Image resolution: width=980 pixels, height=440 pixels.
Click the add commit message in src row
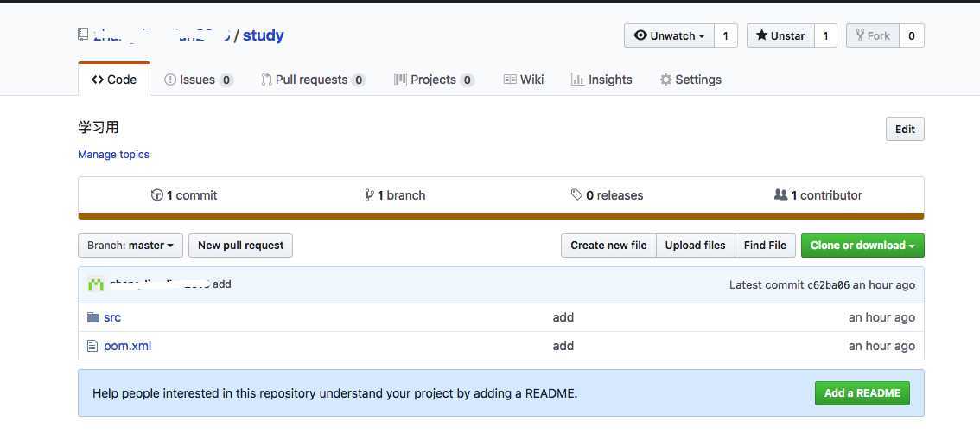click(x=563, y=317)
